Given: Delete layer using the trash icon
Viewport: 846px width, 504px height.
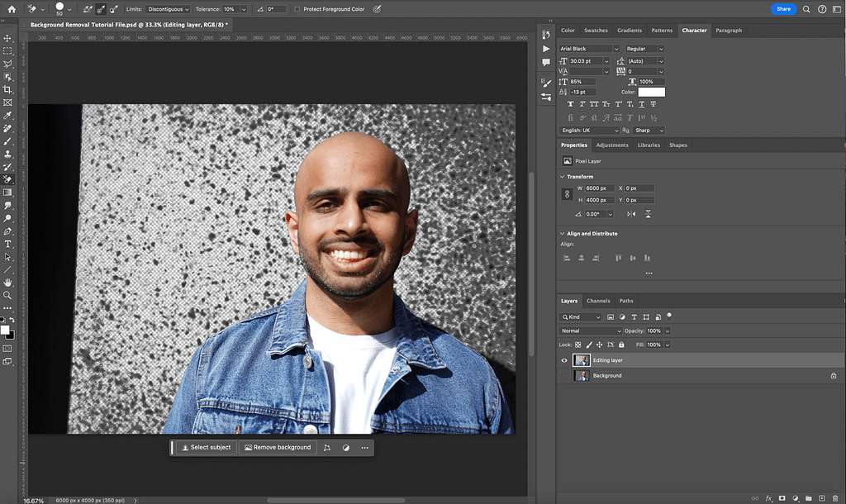Looking at the screenshot, I should (836, 498).
